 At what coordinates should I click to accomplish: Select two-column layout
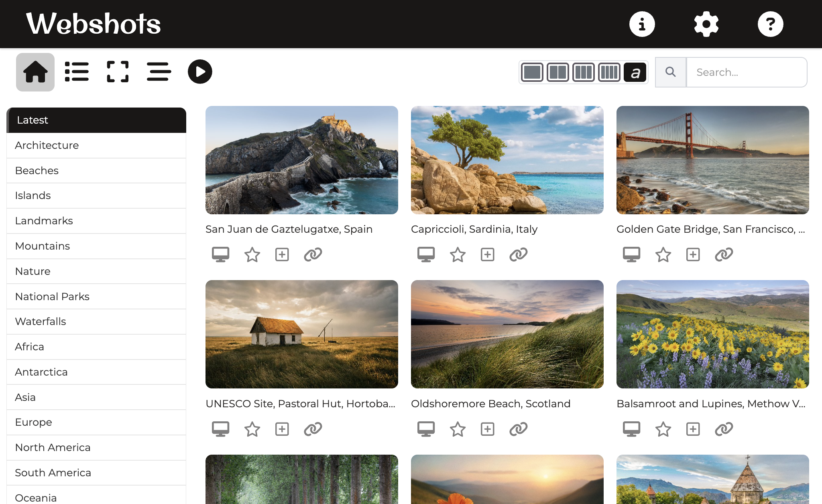558,72
